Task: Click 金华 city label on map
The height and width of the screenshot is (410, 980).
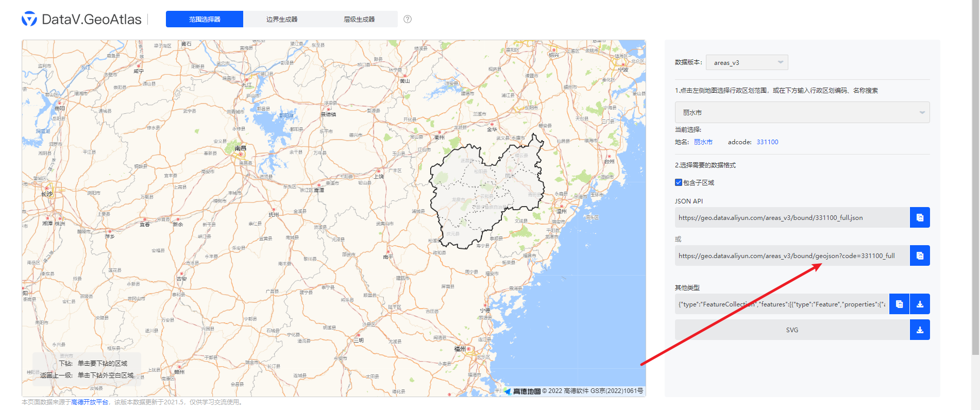Action: click(x=492, y=129)
